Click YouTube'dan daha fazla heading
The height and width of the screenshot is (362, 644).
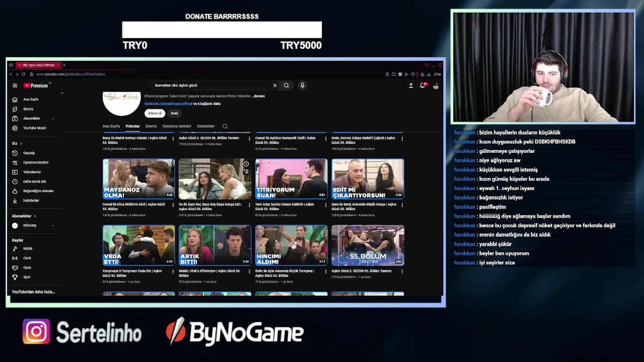pos(34,292)
